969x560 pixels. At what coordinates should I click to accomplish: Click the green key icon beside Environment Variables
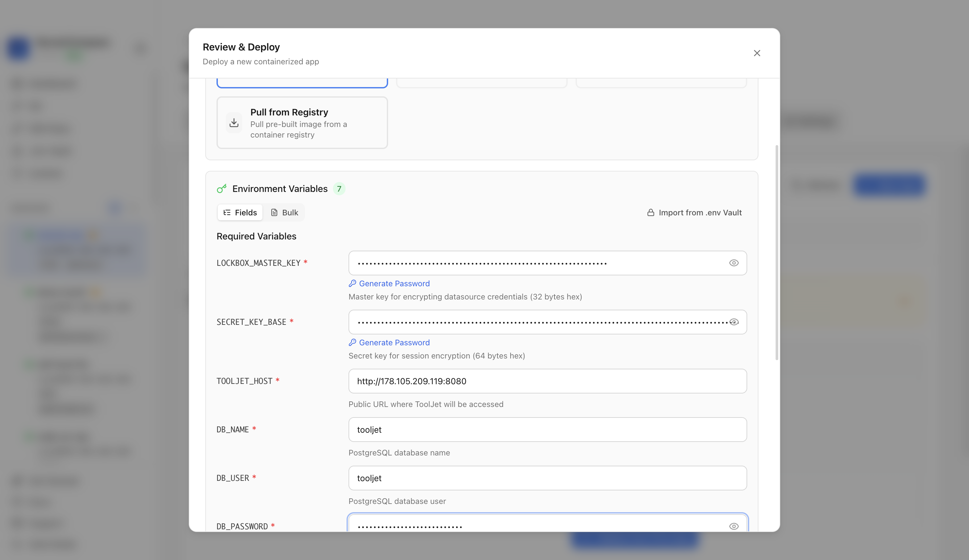click(221, 188)
